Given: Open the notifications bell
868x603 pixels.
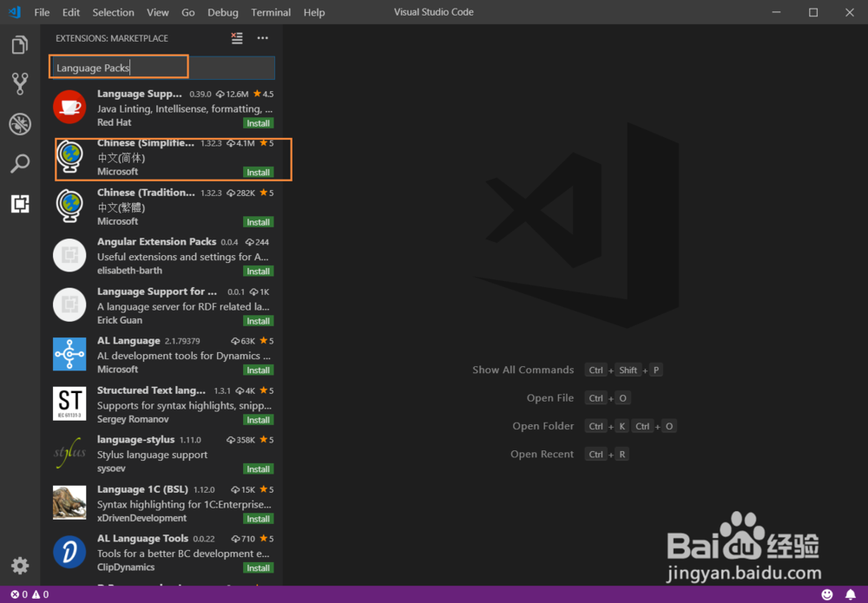Looking at the screenshot, I should pos(851,594).
